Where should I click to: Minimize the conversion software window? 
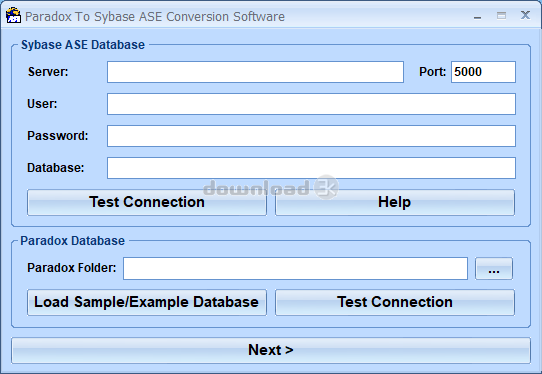pyautogui.click(x=477, y=16)
